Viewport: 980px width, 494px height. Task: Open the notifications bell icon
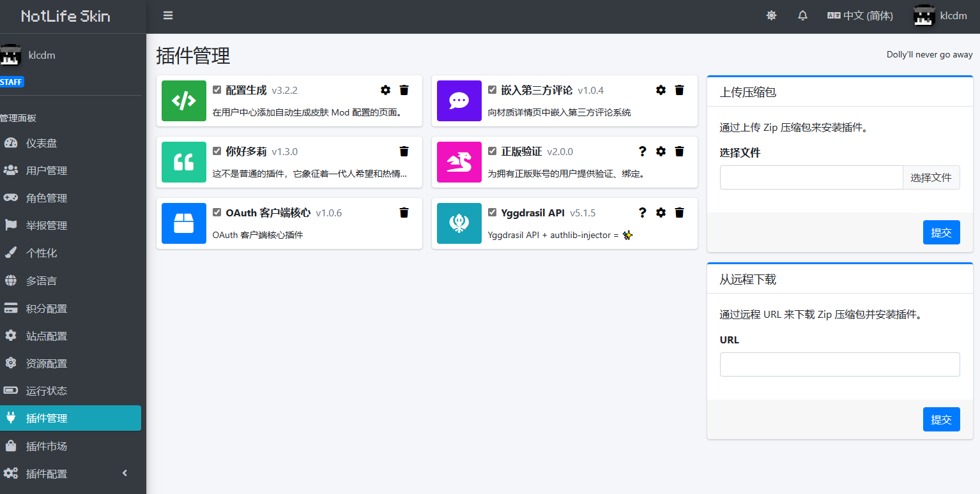(x=802, y=16)
